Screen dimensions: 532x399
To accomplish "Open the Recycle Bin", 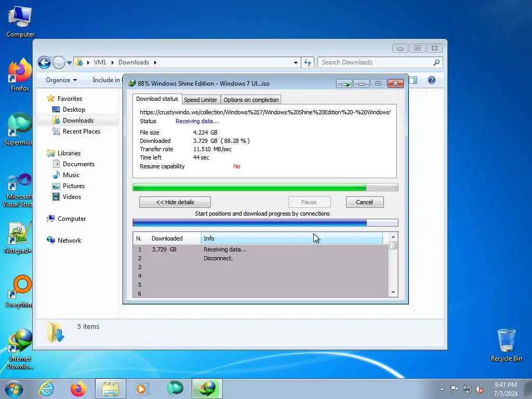I will 506,345.
